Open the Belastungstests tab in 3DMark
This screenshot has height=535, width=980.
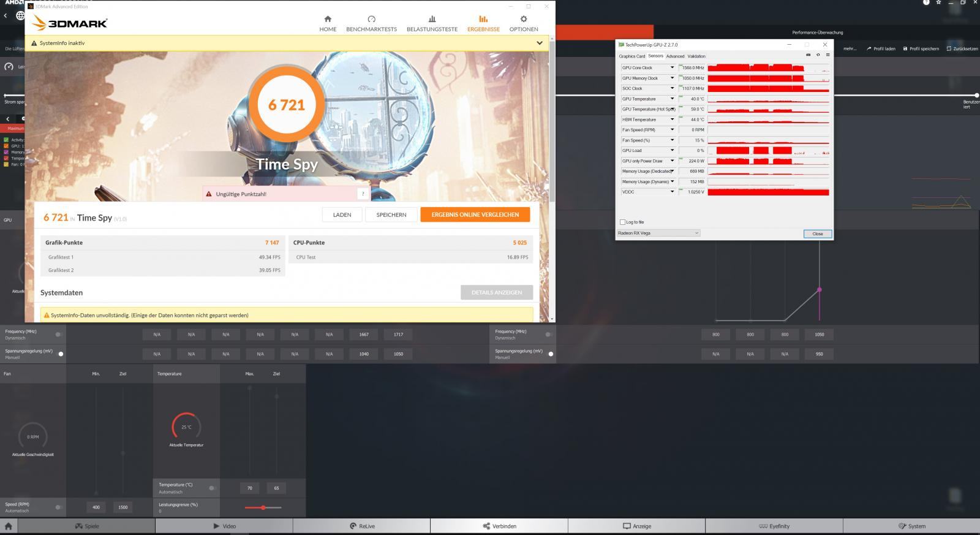pos(432,24)
